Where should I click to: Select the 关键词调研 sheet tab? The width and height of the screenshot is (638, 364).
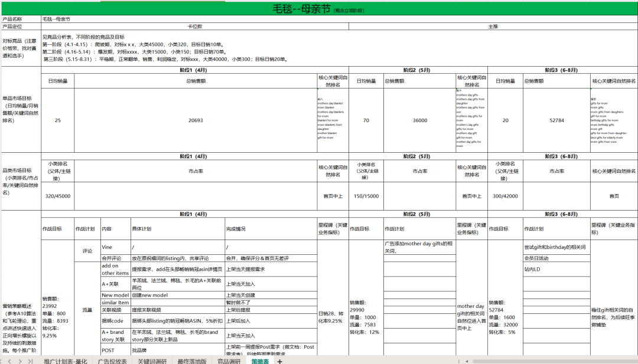152,360
